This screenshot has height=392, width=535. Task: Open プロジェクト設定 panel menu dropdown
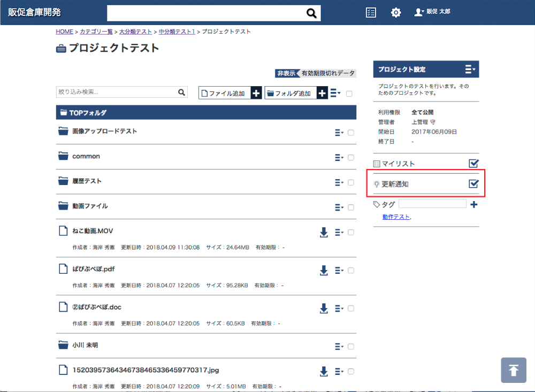click(x=470, y=70)
